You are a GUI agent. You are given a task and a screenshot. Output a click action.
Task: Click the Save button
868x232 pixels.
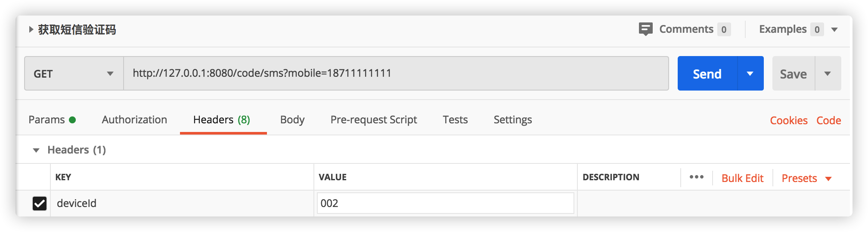tap(793, 74)
